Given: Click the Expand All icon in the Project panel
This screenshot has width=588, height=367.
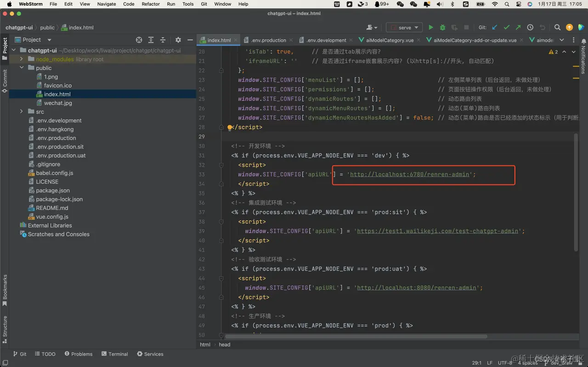Looking at the screenshot, I should [x=151, y=40].
